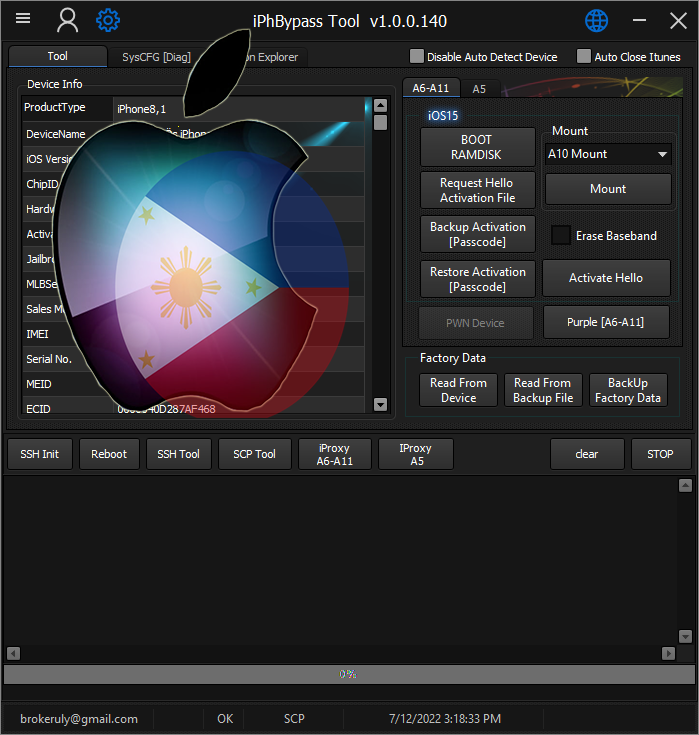Start IProxy A5

coord(416,454)
